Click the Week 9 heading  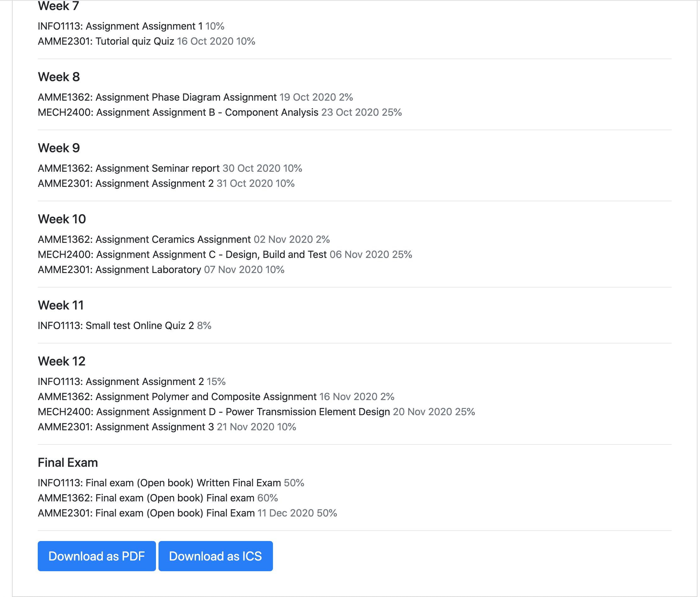pyautogui.click(x=59, y=148)
